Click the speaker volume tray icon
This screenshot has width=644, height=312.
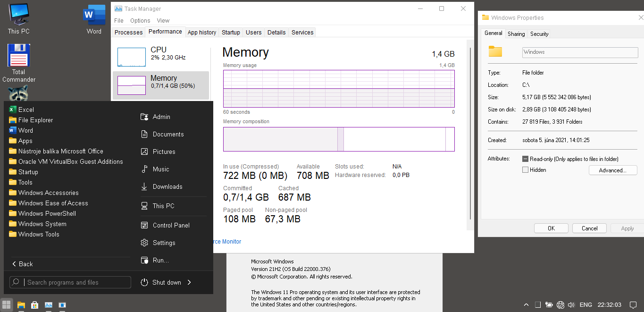pyautogui.click(x=571, y=305)
